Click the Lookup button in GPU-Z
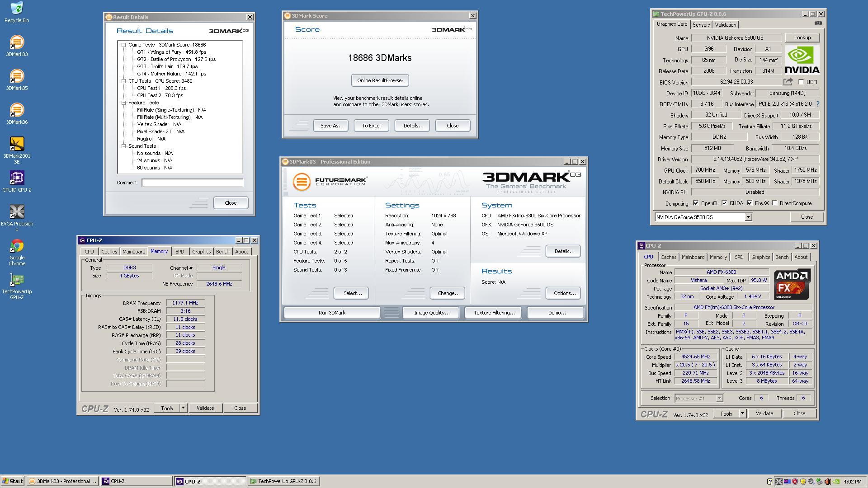 802,38
